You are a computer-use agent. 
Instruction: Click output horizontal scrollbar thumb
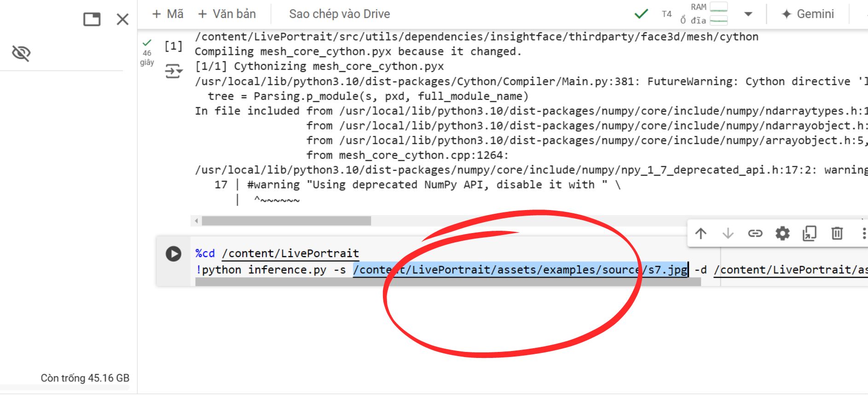[x=286, y=221]
